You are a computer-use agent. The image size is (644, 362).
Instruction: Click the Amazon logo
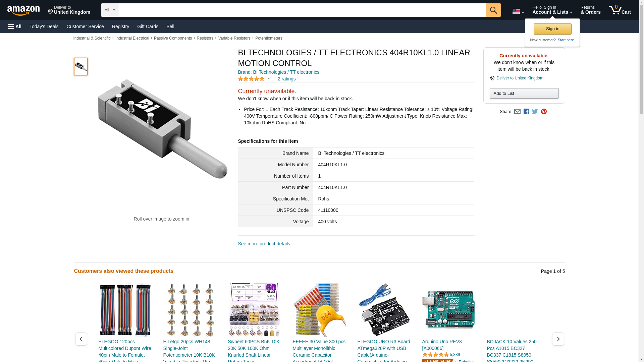click(23, 10)
